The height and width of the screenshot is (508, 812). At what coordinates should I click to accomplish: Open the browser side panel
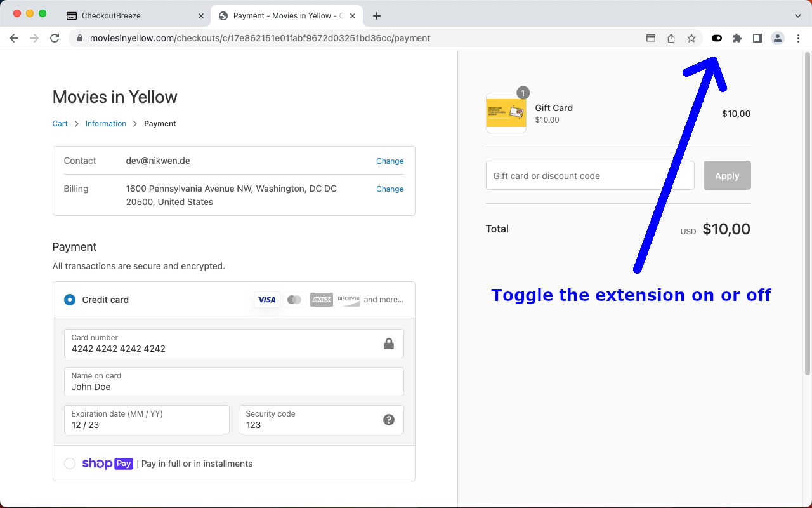click(x=757, y=38)
